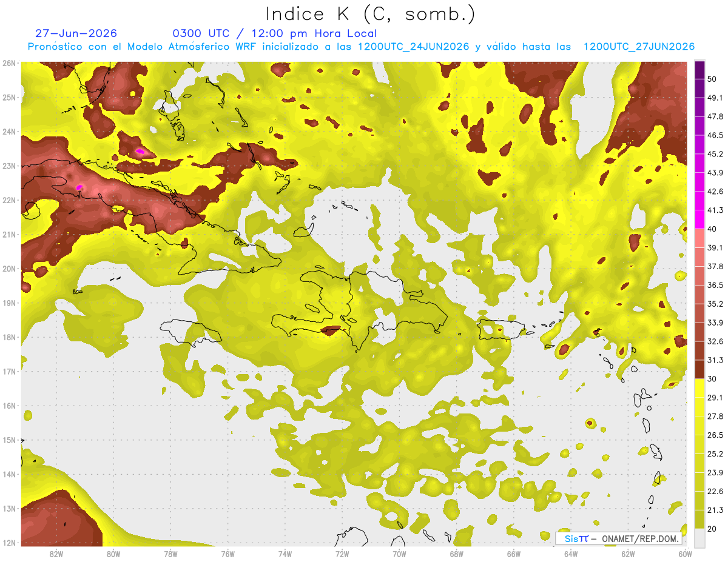Click the 17N latitude label
Viewport: 728px width, 562px height.
[8, 372]
